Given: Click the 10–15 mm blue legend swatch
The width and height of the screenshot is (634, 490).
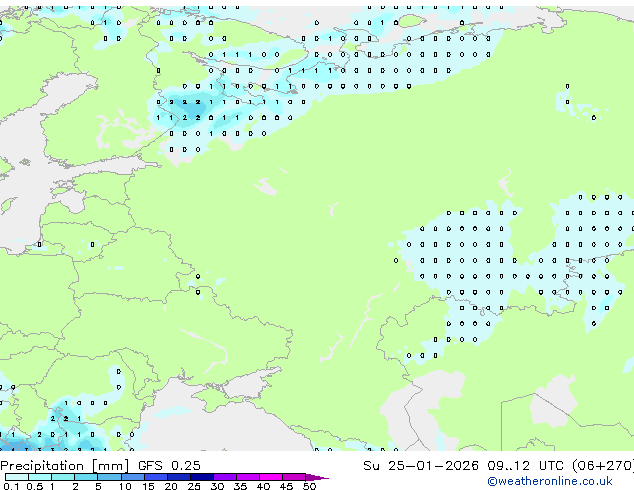Looking at the screenshot, I should coord(132,477).
